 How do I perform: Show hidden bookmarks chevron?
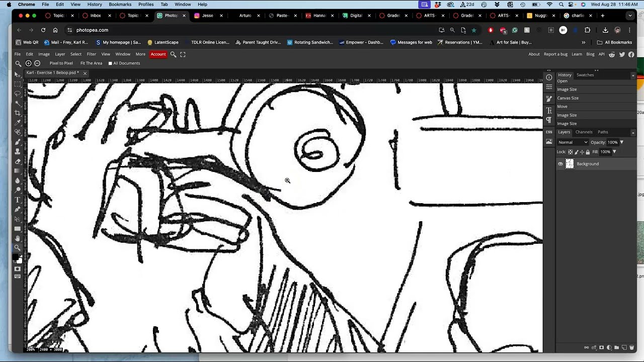[x=584, y=43]
